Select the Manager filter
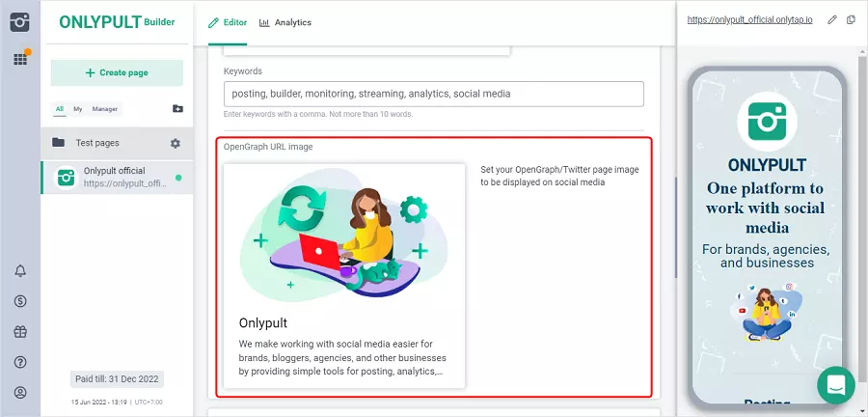This screenshot has height=417, width=868. 104,109
